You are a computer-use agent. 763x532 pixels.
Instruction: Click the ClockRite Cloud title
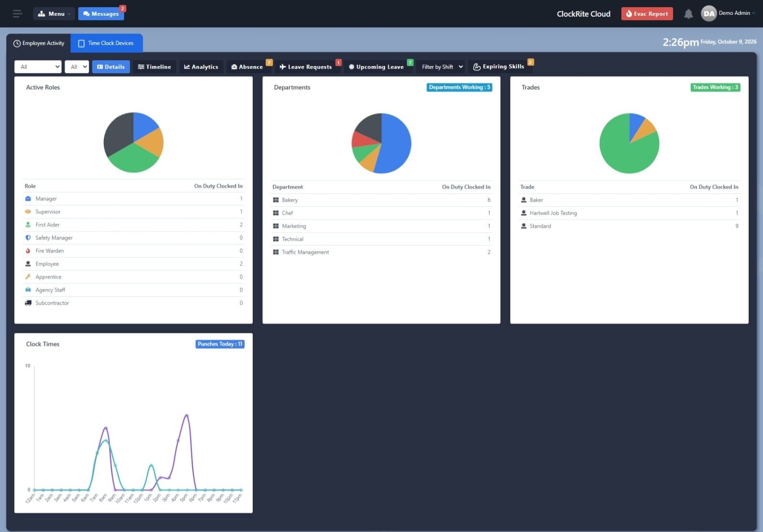coord(583,14)
